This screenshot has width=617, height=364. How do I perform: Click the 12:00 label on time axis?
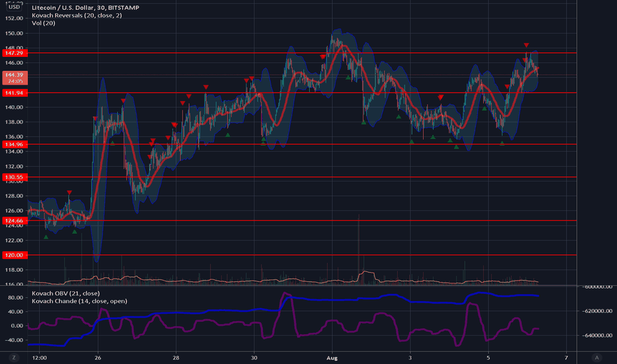[39, 358]
